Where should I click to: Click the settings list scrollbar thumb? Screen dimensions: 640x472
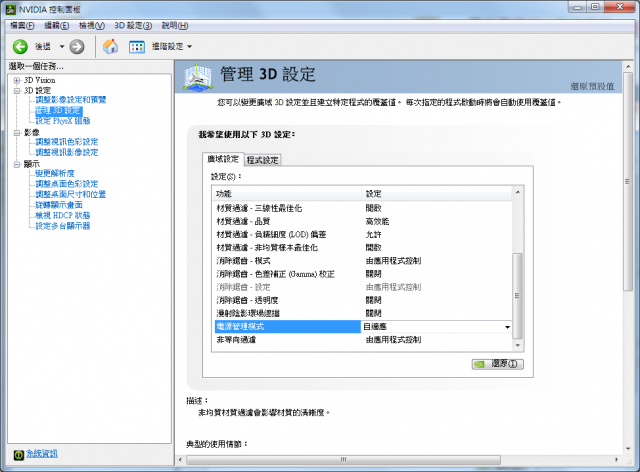518,296
